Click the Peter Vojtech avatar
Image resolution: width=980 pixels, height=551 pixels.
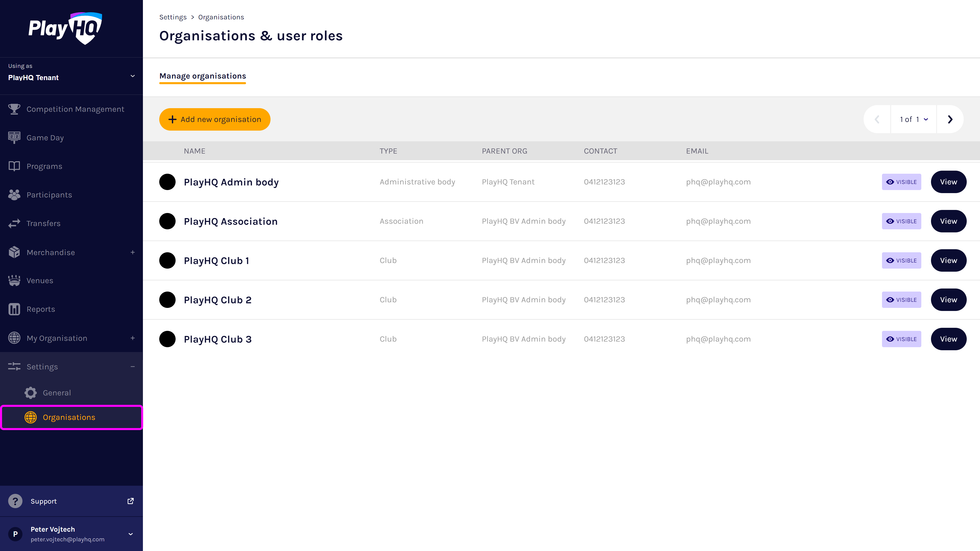point(15,534)
